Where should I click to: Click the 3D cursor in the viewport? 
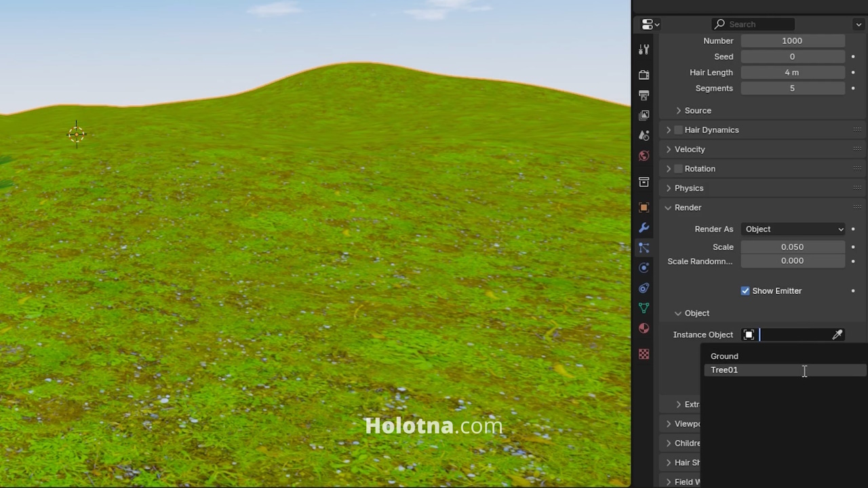click(x=77, y=134)
